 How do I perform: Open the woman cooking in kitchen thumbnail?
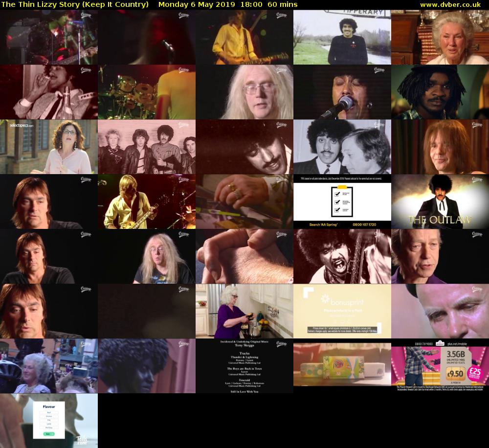244,311
